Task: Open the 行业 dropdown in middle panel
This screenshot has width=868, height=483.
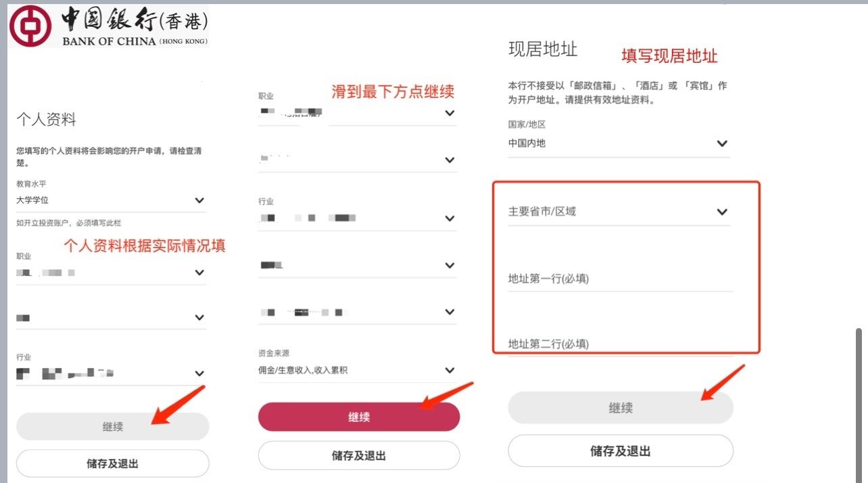Action: [357, 218]
